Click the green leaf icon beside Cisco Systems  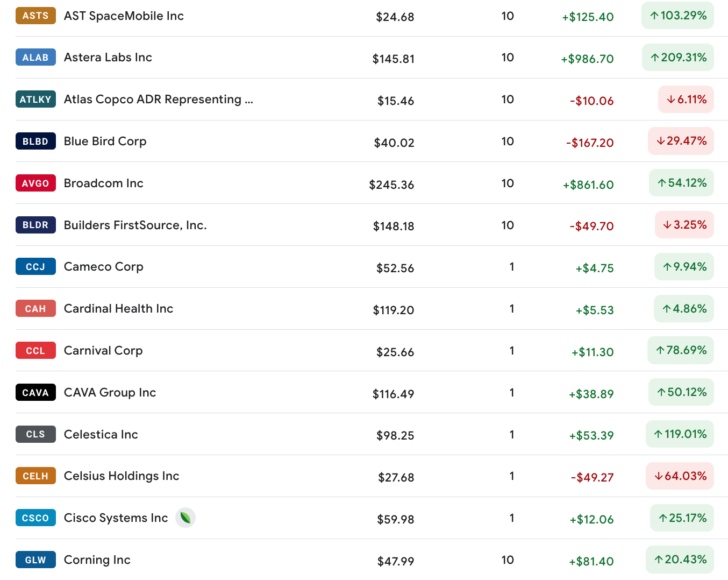tap(185, 518)
